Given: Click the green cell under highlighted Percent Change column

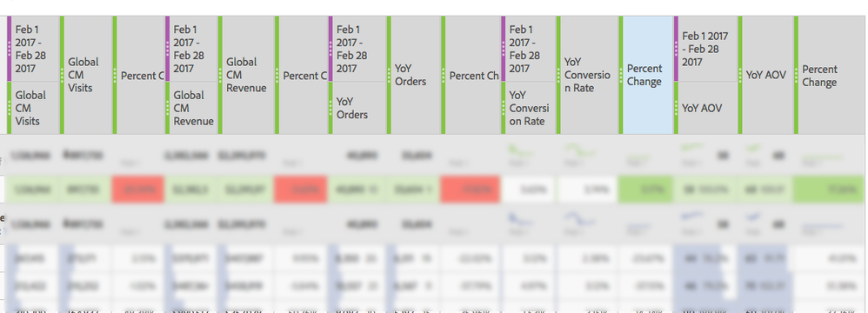Looking at the screenshot, I should (x=646, y=190).
